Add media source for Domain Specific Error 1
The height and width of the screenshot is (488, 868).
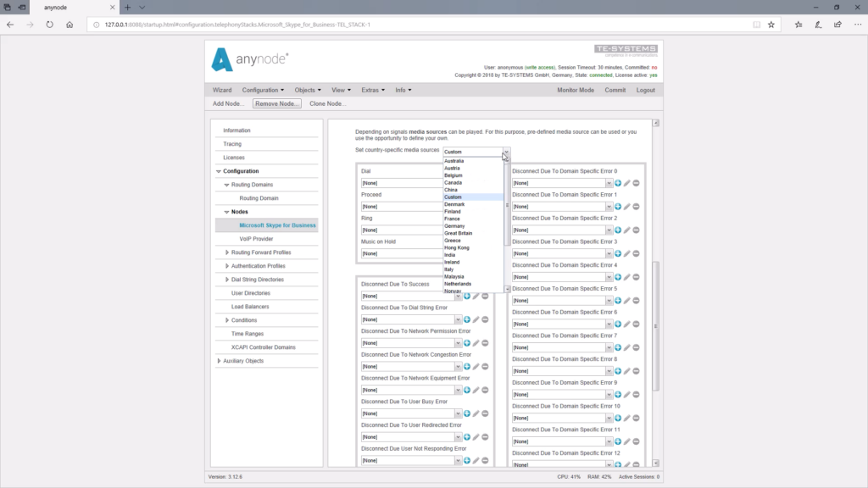click(618, 207)
